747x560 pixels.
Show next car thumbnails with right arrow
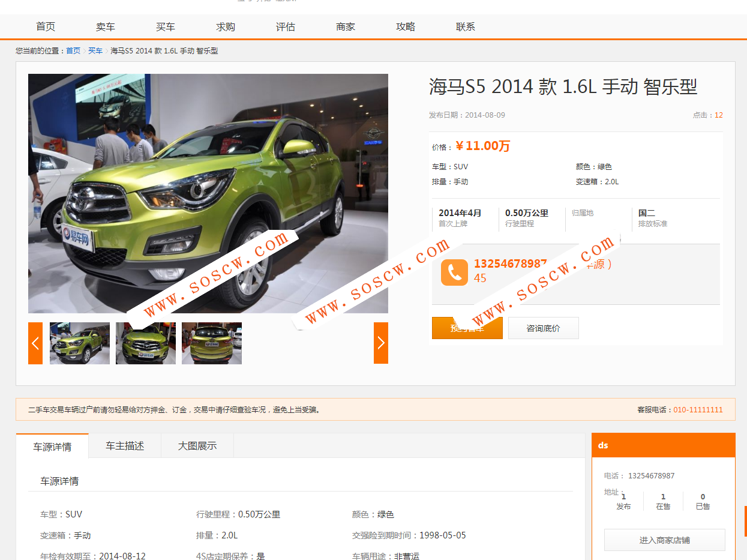coord(381,343)
